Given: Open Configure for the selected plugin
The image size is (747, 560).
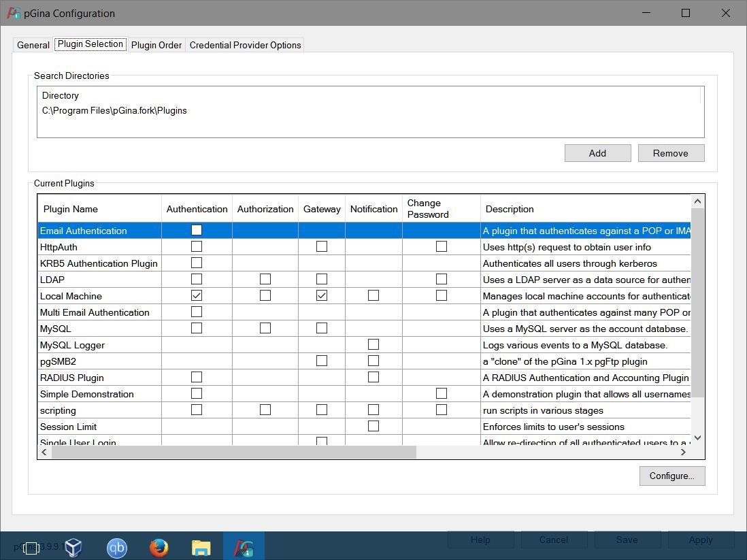Looking at the screenshot, I should (671, 476).
